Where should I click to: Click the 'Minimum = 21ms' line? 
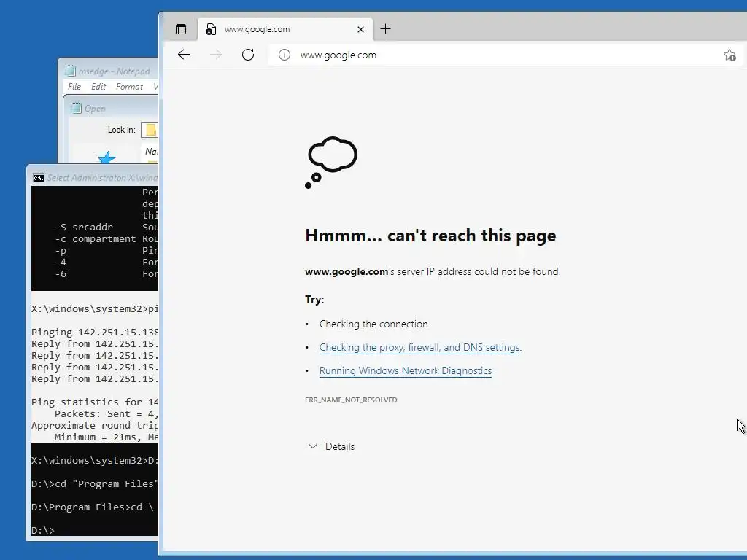tap(106, 437)
